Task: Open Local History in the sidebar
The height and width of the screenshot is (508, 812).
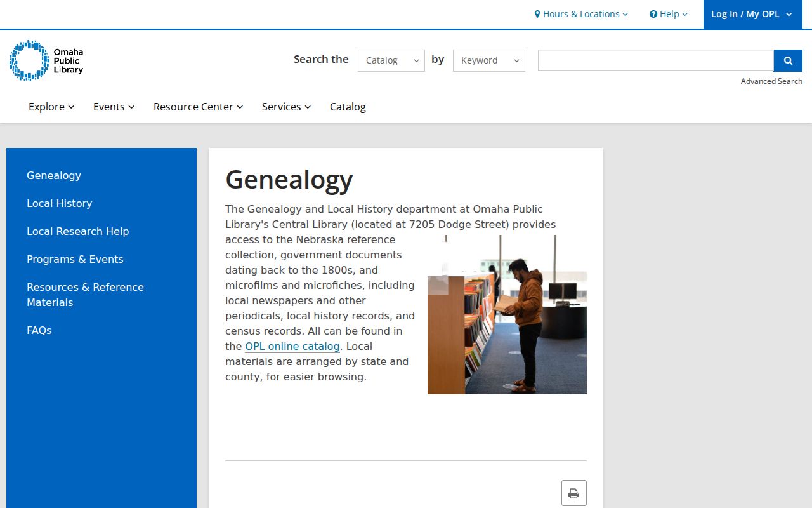Action: tap(60, 203)
